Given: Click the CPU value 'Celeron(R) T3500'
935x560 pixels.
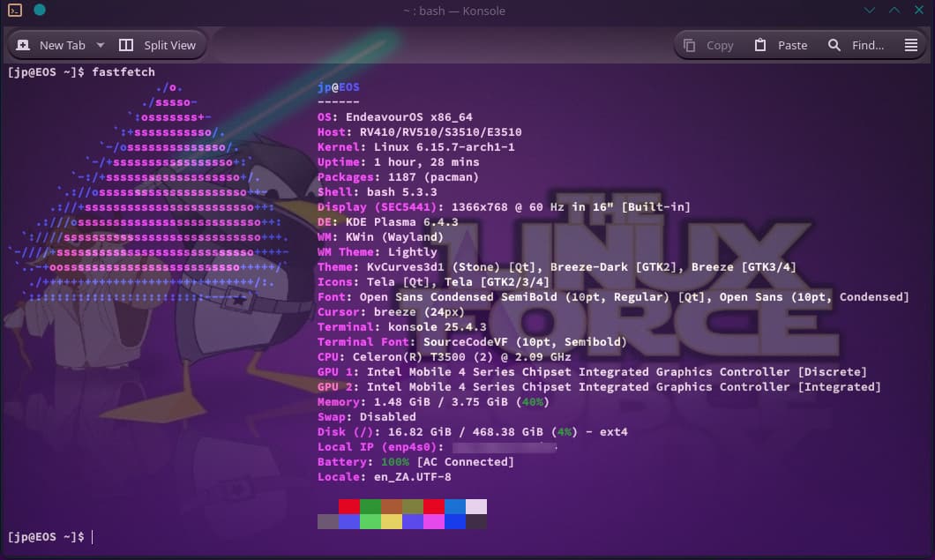Looking at the screenshot, I should [x=409, y=356].
